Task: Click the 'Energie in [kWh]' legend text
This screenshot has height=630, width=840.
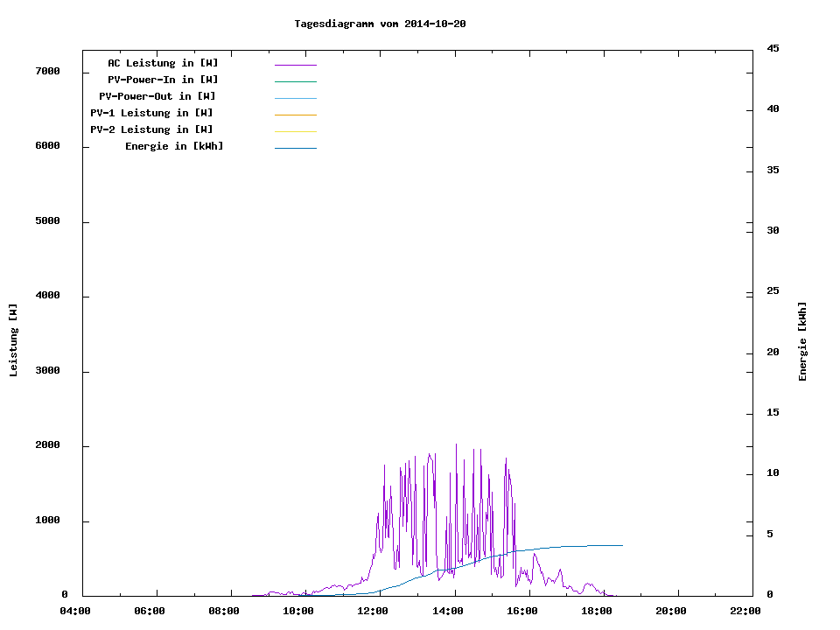Action: click(174, 146)
